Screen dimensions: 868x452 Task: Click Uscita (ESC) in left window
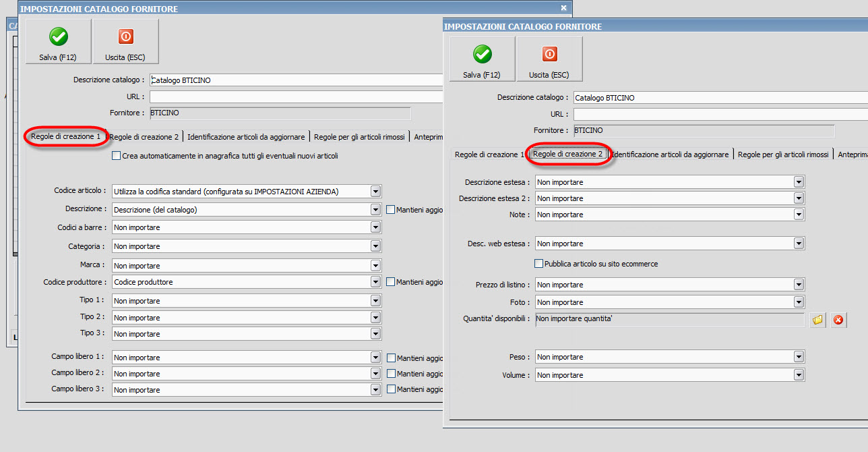click(x=125, y=41)
